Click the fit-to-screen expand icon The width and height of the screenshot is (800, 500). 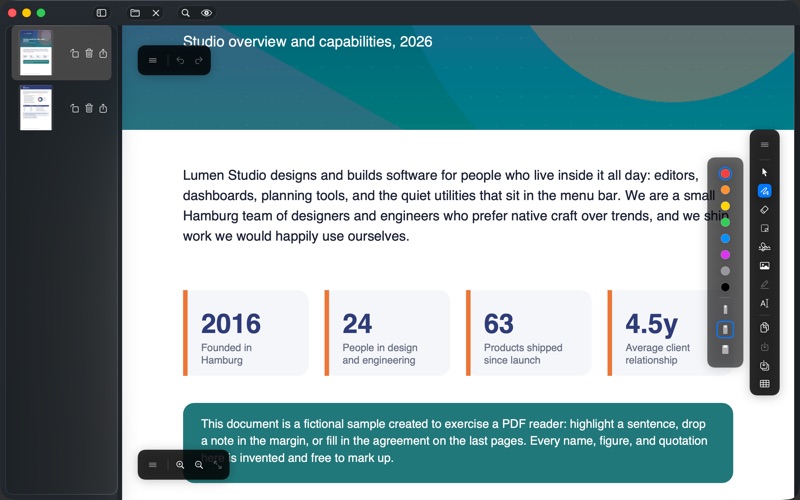pos(218,465)
